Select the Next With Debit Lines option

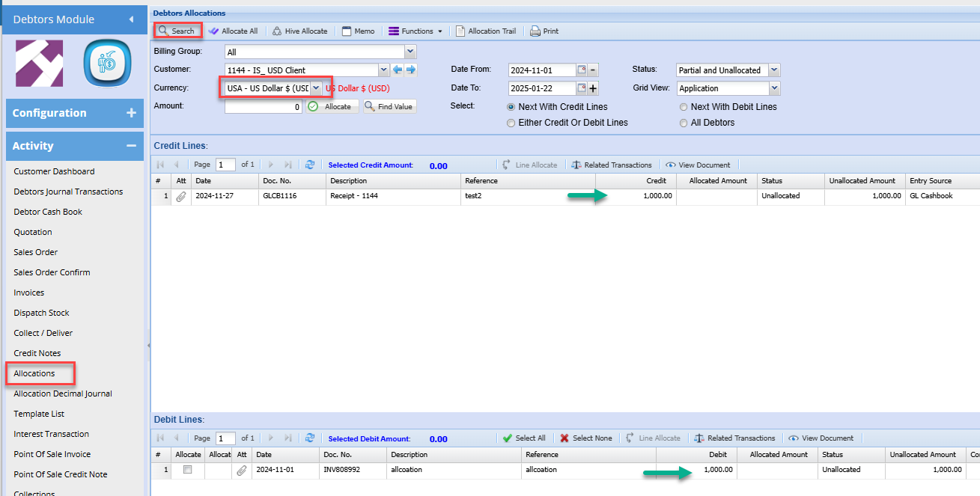684,107
